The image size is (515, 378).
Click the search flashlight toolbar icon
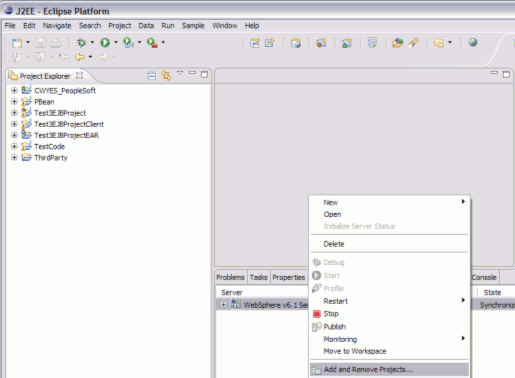tap(413, 43)
